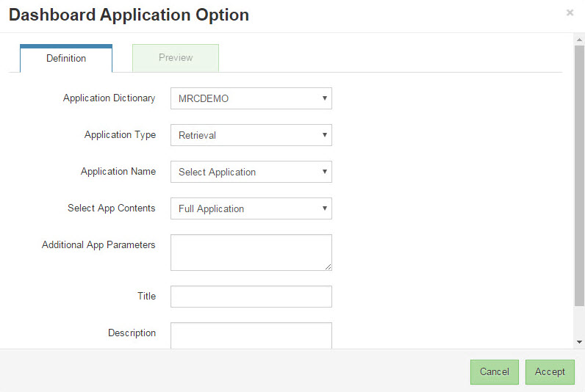The width and height of the screenshot is (585, 392).
Task: Click into the Description input field
Action: coord(251,335)
